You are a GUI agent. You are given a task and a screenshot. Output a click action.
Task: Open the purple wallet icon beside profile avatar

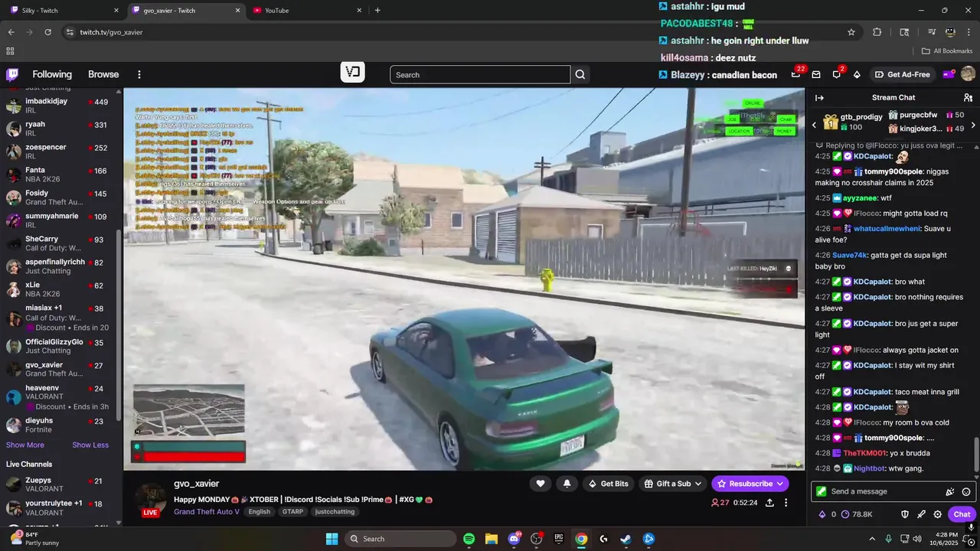click(948, 74)
